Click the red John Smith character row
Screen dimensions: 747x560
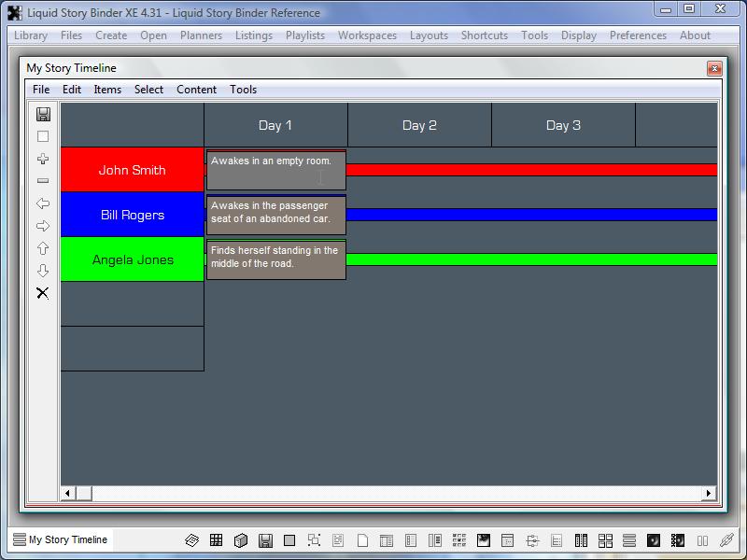132,170
